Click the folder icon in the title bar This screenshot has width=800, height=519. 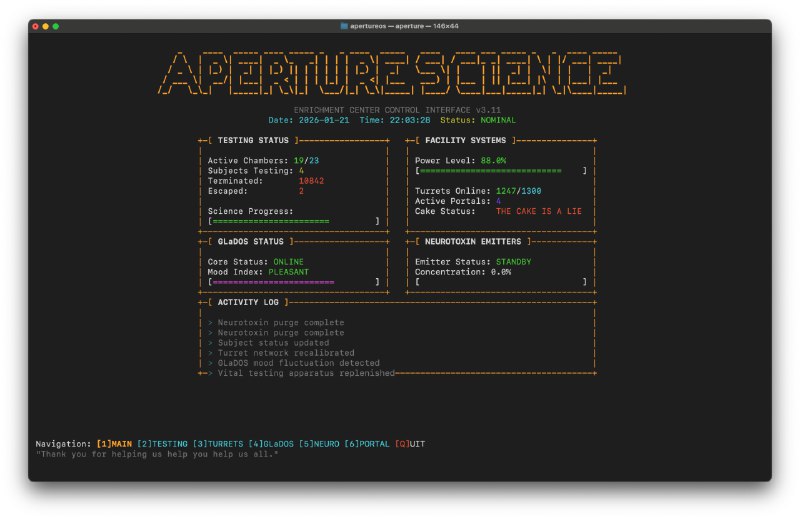(x=345, y=26)
